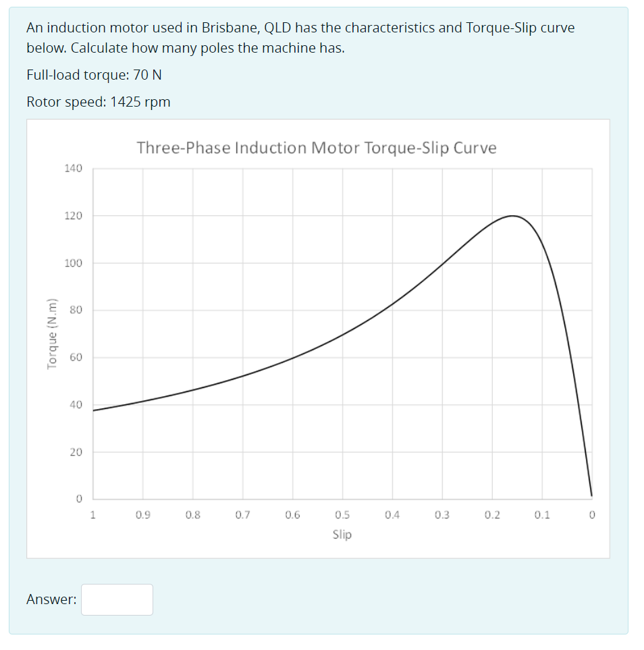
Task: Click the 0.9 slip axis value
Action: click(x=142, y=514)
